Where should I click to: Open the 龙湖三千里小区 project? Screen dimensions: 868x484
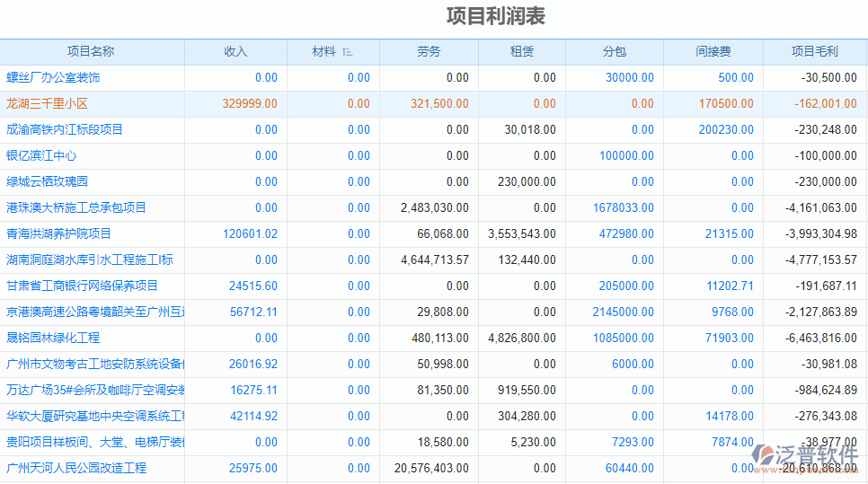[47, 104]
